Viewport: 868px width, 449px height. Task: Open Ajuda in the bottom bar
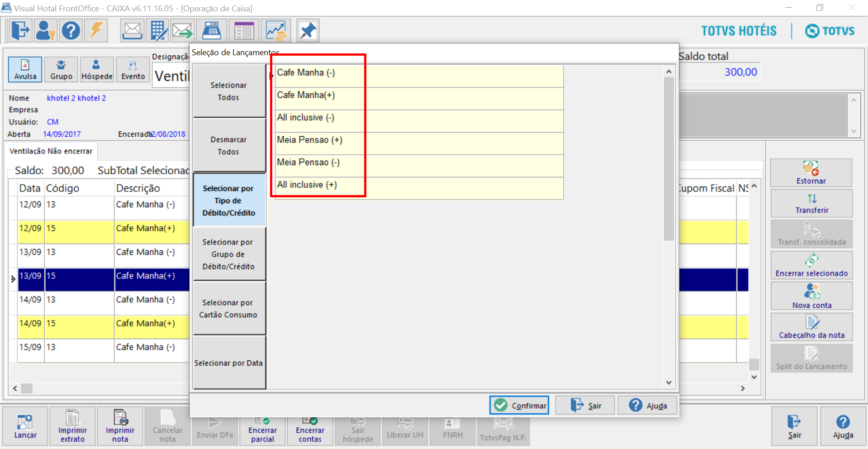pyautogui.click(x=843, y=426)
